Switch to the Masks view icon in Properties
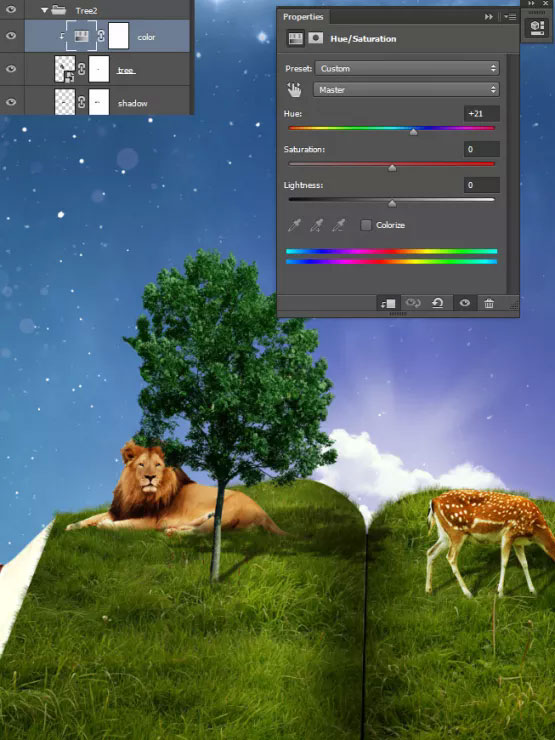 point(316,38)
